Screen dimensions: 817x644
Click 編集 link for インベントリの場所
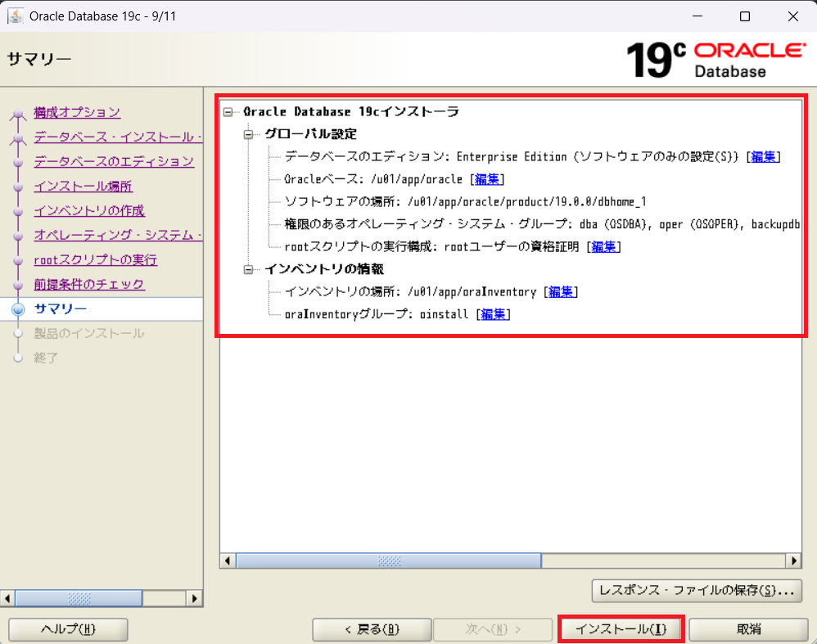click(x=562, y=291)
